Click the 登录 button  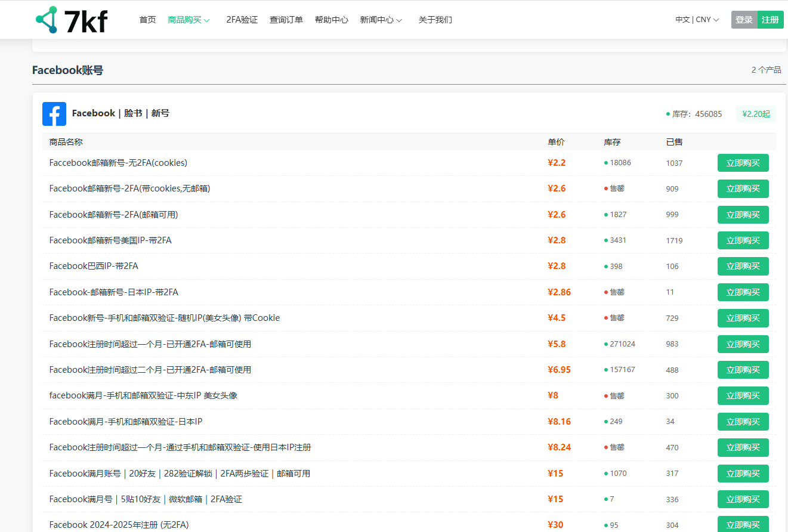tap(744, 20)
